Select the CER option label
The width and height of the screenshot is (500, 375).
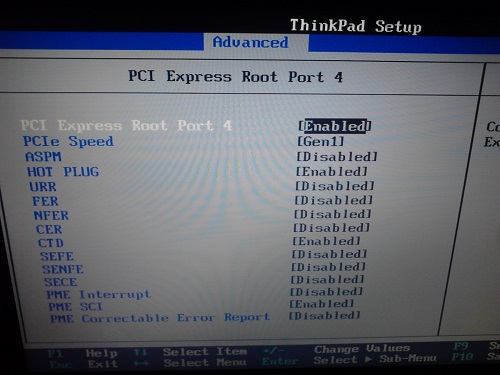pyautogui.click(x=49, y=229)
